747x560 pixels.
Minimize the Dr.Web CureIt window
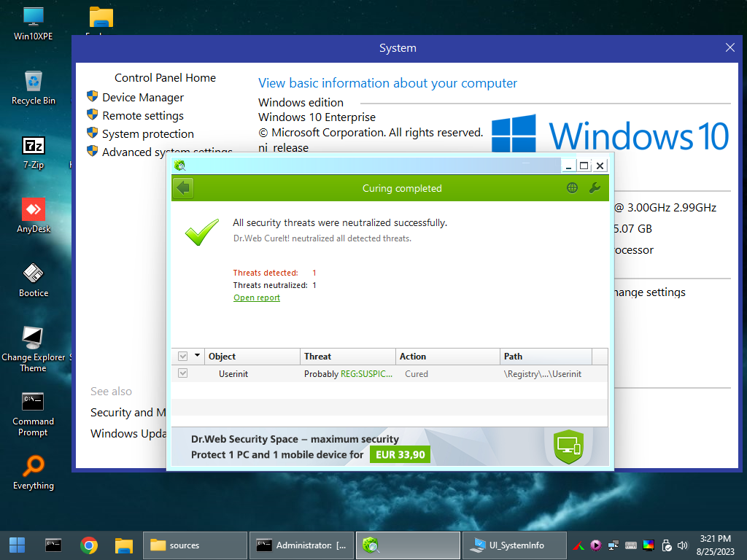point(568,166)
